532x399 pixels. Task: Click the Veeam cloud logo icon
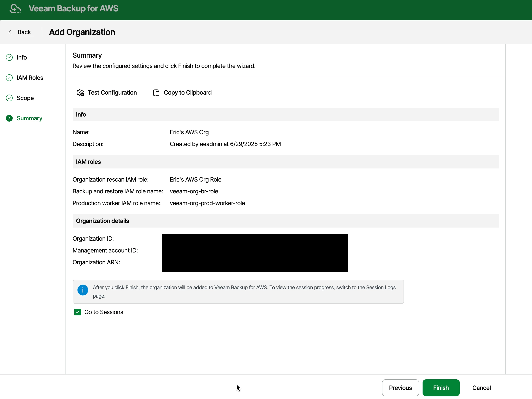15,8
